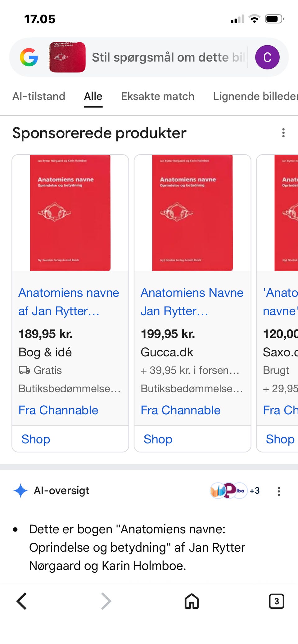
Task: Tap the searched image thumbnail in search bar
Action: [x=67, y=57]
